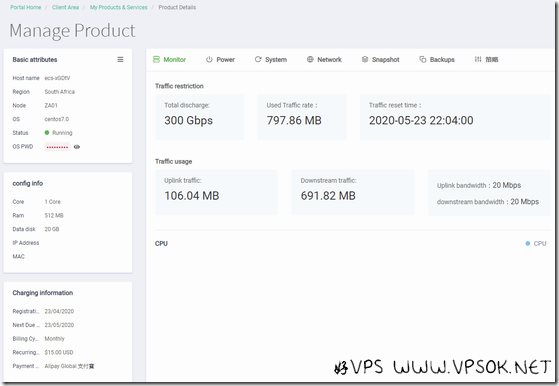Viewport: 559px width, 386px height.
Task: Open Client Area breadcrumb link
Action: point(65,7)
